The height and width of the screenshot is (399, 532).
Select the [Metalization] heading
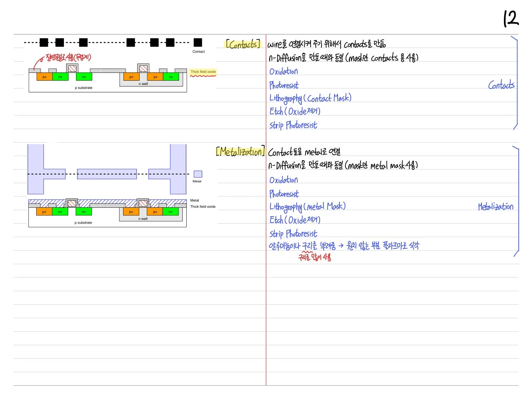[x=240, y=151]
